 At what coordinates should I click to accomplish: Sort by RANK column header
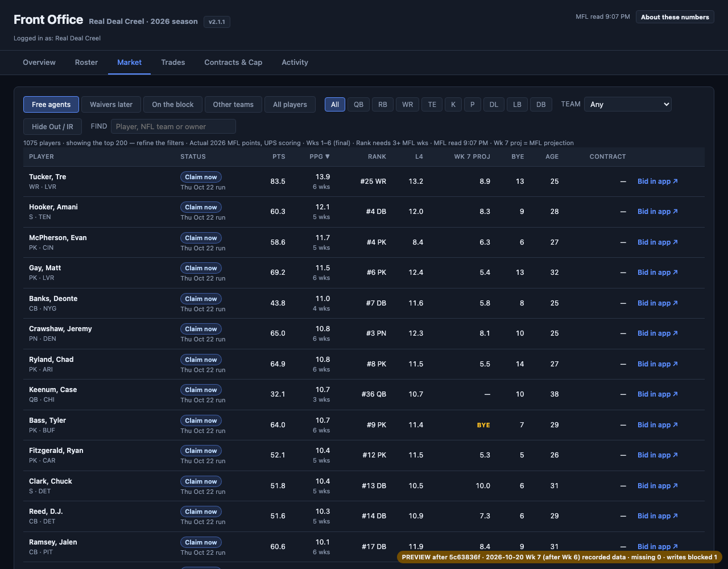tap(377, 156)
